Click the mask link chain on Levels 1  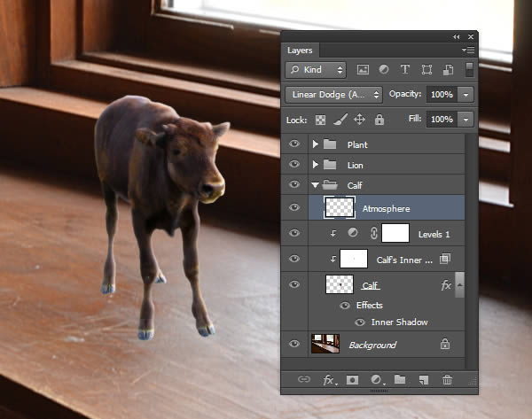point(373,233)
